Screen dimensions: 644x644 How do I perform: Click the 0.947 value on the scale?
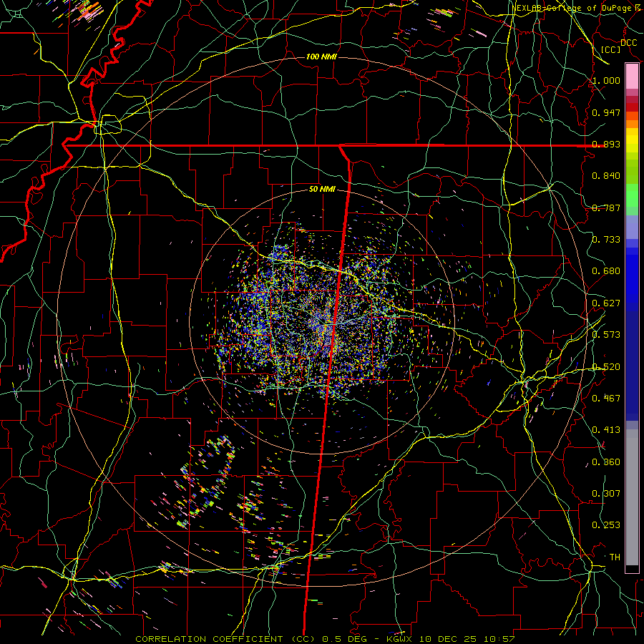606,112
